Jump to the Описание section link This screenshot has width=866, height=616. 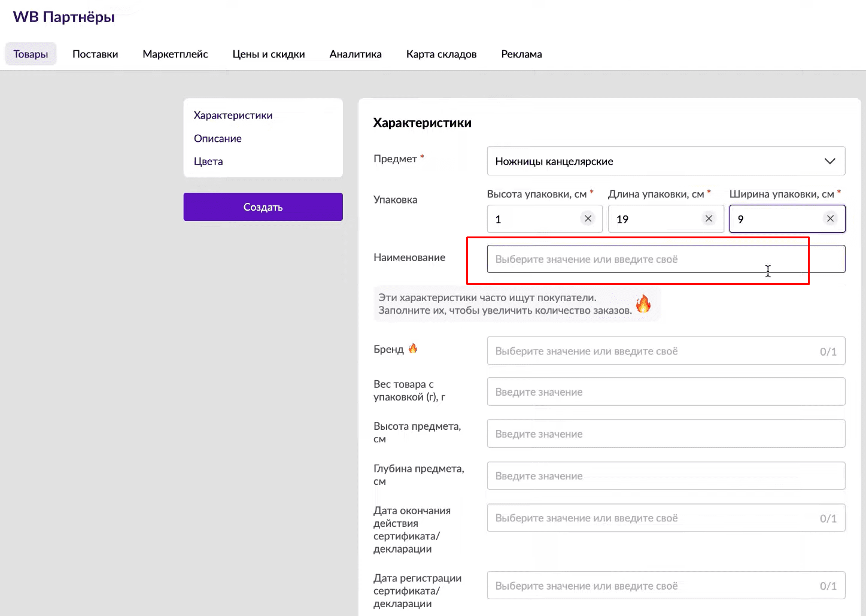(218, 138)
